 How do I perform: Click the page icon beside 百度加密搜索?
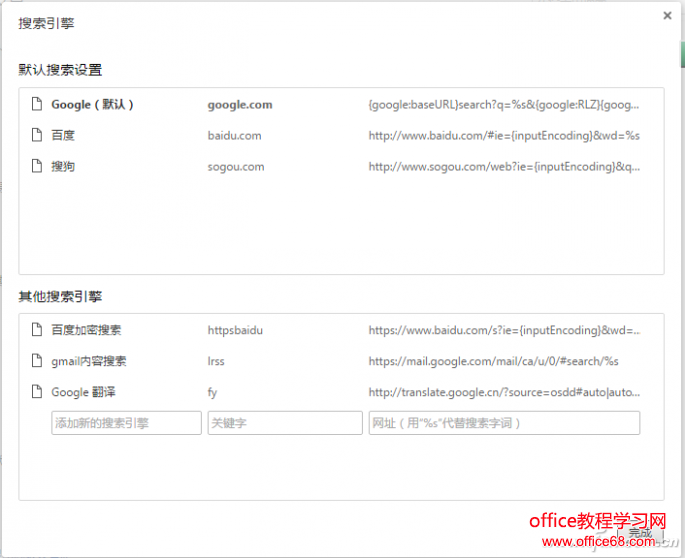(x=37, y=329)
